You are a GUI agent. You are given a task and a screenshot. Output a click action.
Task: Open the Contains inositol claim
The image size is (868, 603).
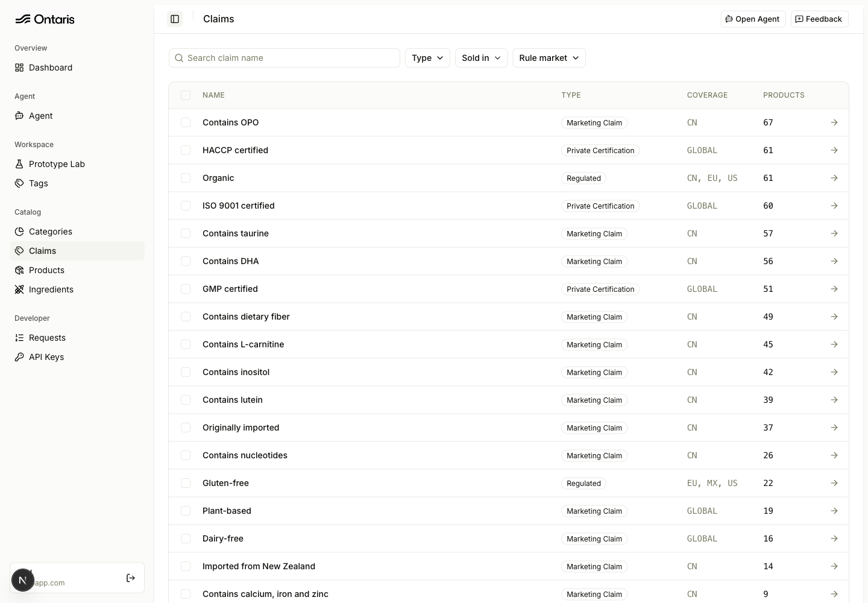point(236,372)
